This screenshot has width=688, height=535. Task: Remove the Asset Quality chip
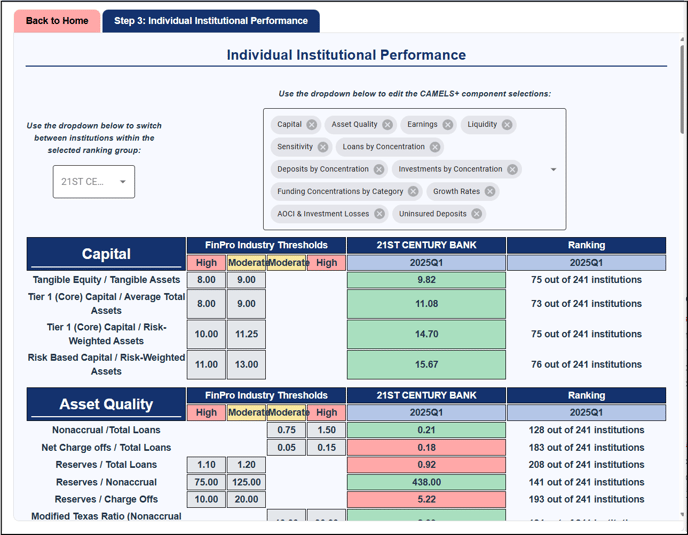tap(387, 125)
